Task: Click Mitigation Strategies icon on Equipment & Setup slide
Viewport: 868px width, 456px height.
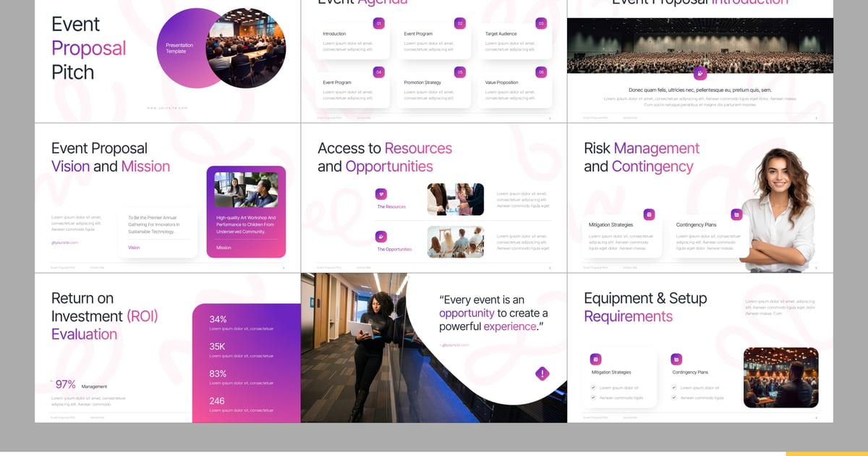Action: coord(595,359)
